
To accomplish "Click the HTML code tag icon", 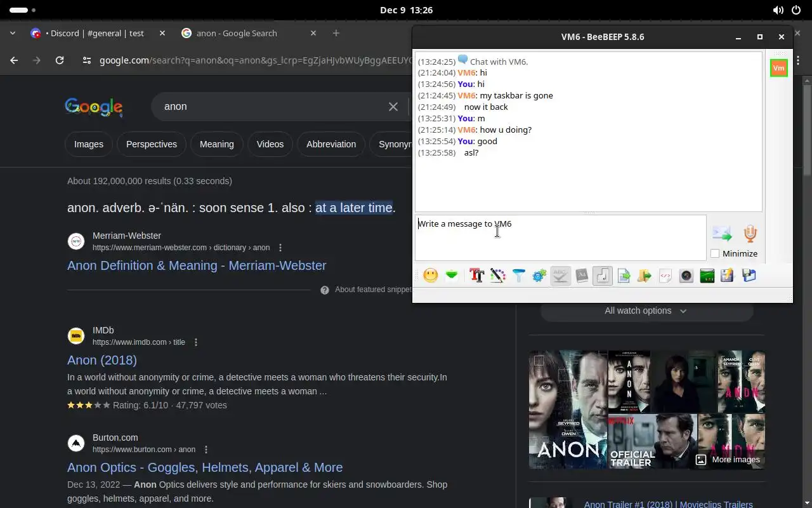I will [665, 276].
